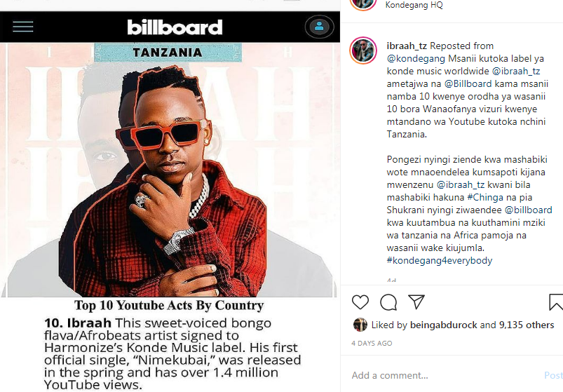Open the ibraah_tz username link
563x392 pixels.
point(407,46)
